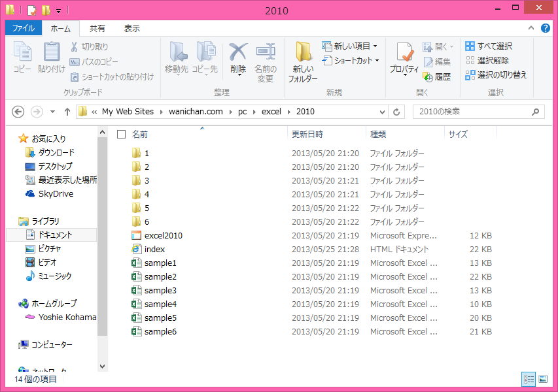Screen dimensions: 558x392
Task: Select SkyDrive in the navigation pane
Action: [50, 194]
